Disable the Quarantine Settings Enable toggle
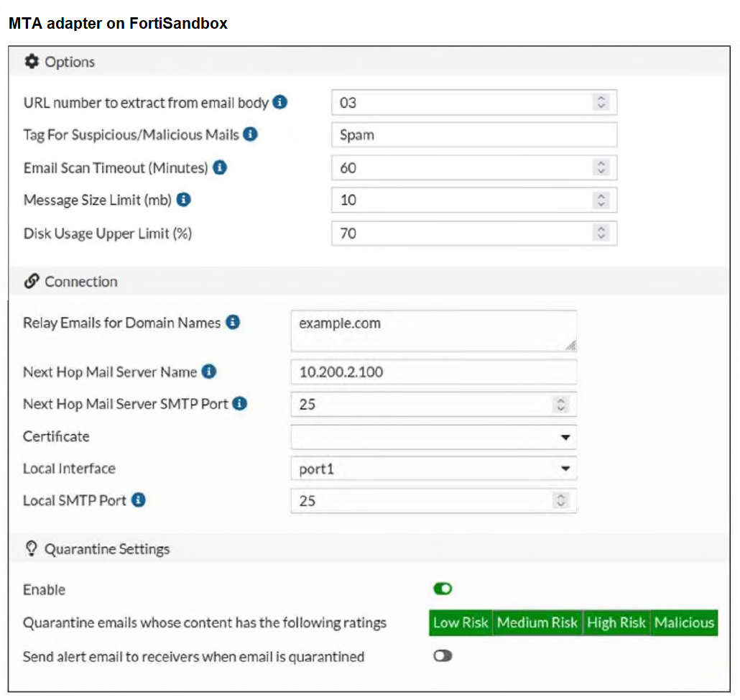This screenshot has width=740, height=700. click(x=443, y=589)
